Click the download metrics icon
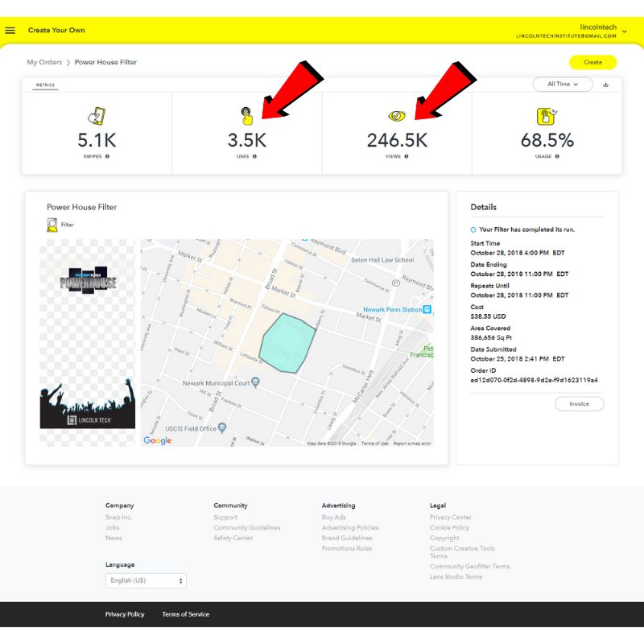The width and height of the screenshot is (644, 644). (x=605, y=85)
